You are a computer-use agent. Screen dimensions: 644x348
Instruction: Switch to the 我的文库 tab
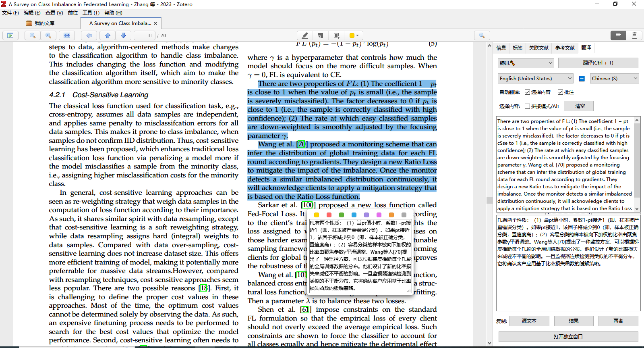41,23
